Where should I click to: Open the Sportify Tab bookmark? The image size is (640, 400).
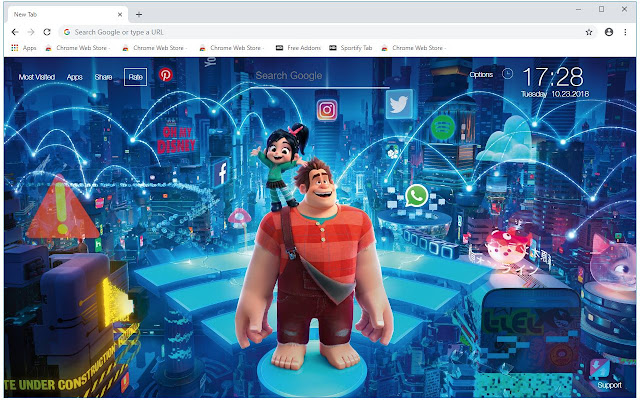(351, 48)
